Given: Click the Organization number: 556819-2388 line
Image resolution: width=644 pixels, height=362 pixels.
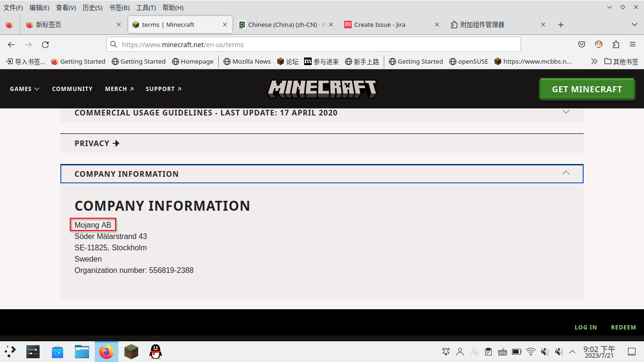Looking at the screenshot, I should pyautogui.click(x=134, y=271).
